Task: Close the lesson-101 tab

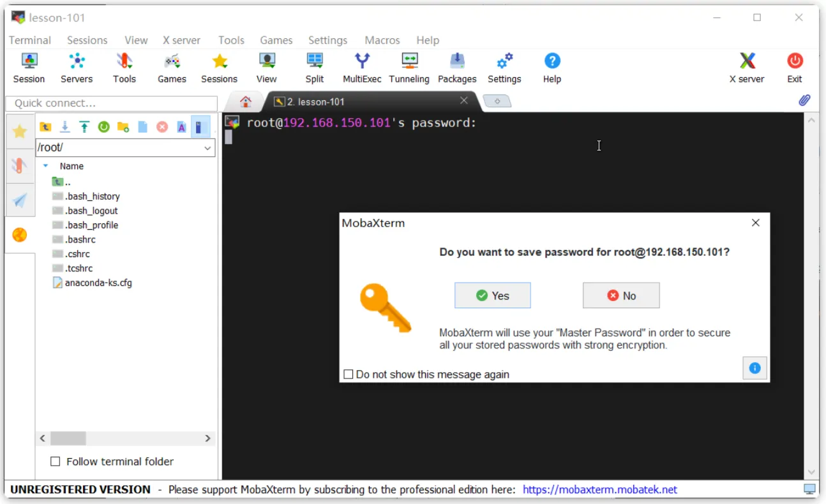Action: point(464,100)
